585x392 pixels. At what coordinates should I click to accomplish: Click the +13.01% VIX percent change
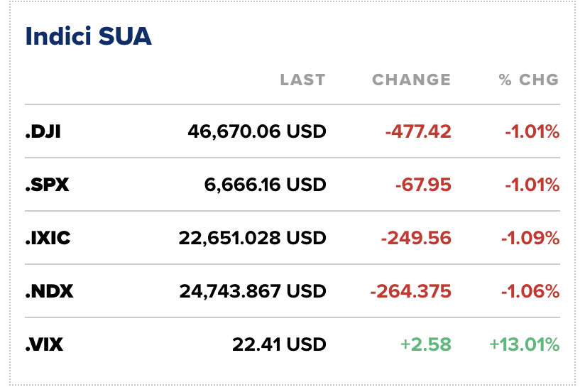(x=524, y=344)
